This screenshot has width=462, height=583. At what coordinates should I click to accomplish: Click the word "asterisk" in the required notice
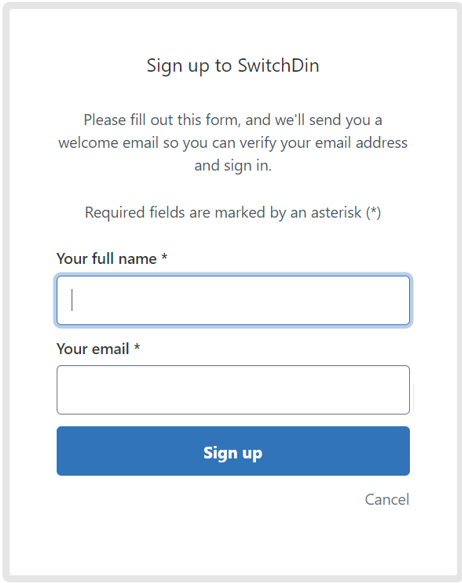point(336,213)
